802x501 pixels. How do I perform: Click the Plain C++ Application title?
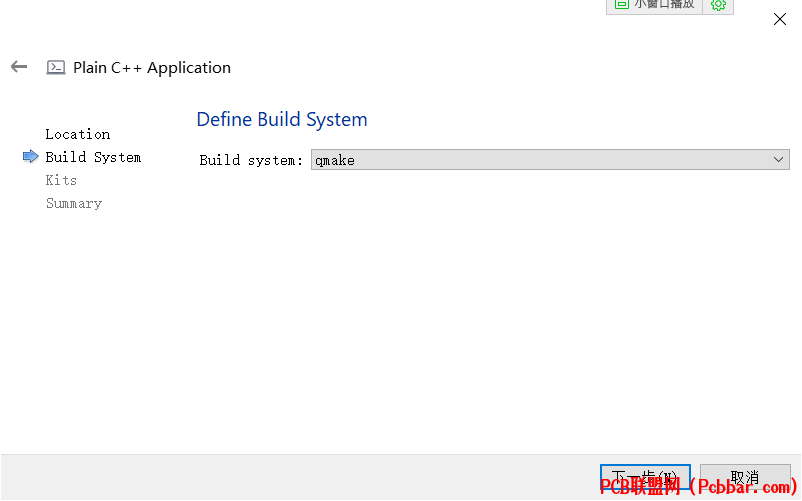(x=152, y=67)
